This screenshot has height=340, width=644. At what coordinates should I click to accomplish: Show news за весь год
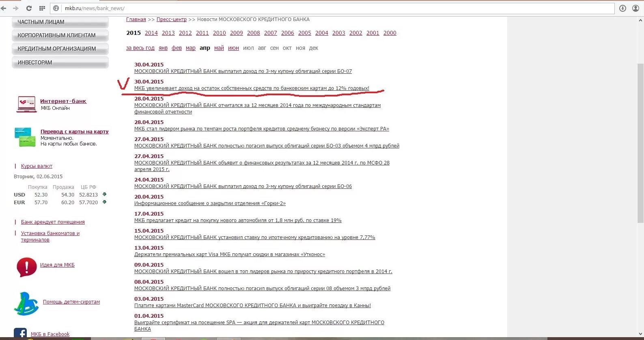(140, 48)
